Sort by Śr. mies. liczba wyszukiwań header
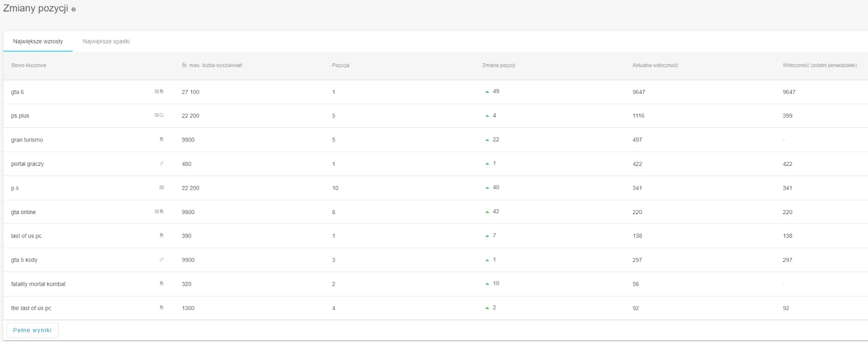The height and width of the screenshot is (342, 868). [212, 66]
